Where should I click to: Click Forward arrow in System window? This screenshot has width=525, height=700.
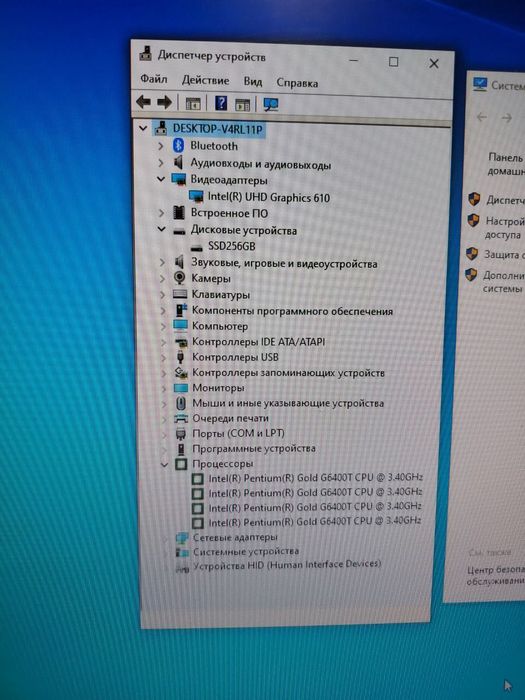507,118
